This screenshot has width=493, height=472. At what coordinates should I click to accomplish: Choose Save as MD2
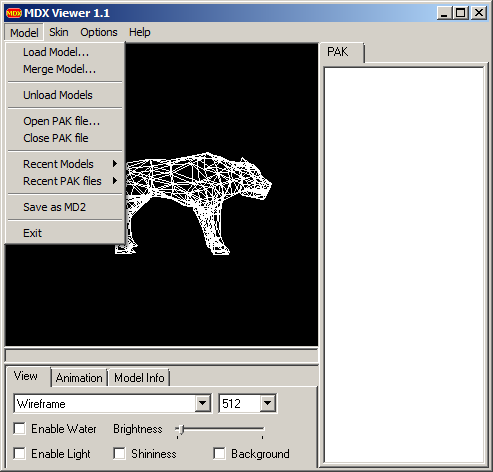pos(65,207)
